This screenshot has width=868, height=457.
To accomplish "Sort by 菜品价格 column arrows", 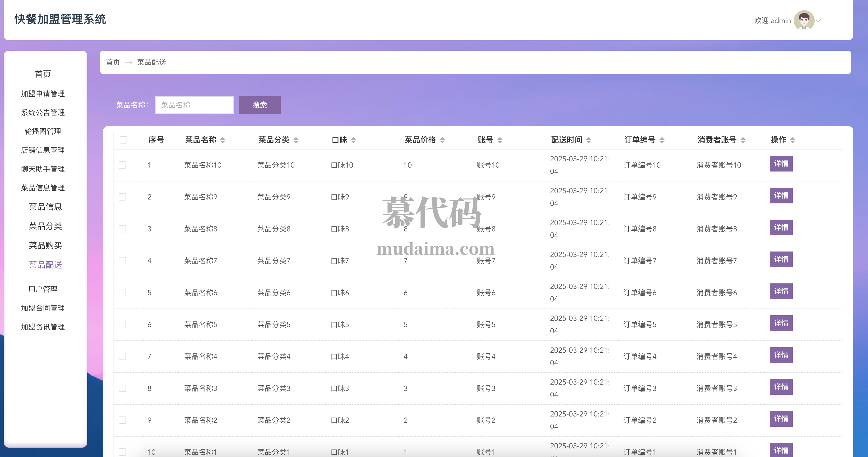I will click(442, 140).
